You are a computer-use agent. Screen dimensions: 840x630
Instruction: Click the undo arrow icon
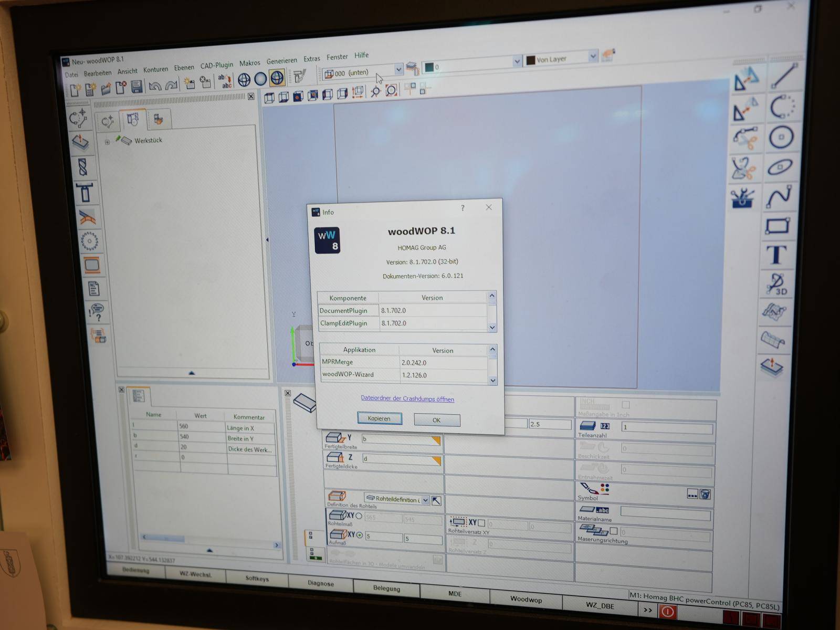pos(154,86)
